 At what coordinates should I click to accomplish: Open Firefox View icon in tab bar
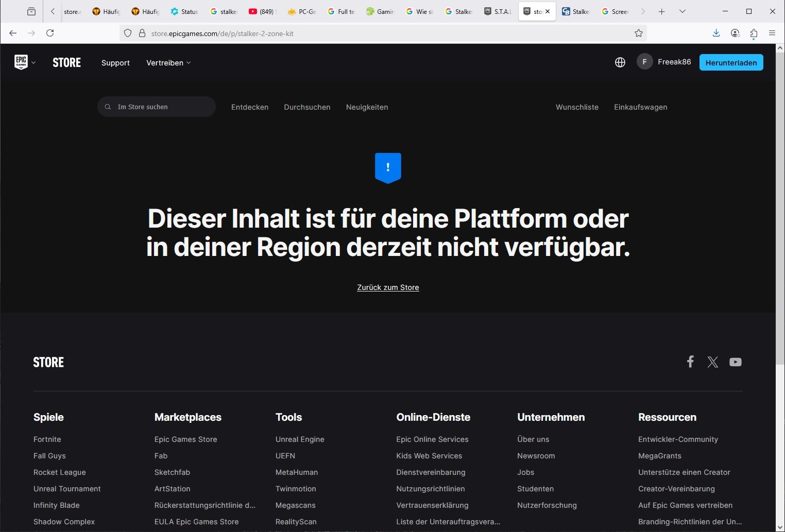click(x=31, y=11)
